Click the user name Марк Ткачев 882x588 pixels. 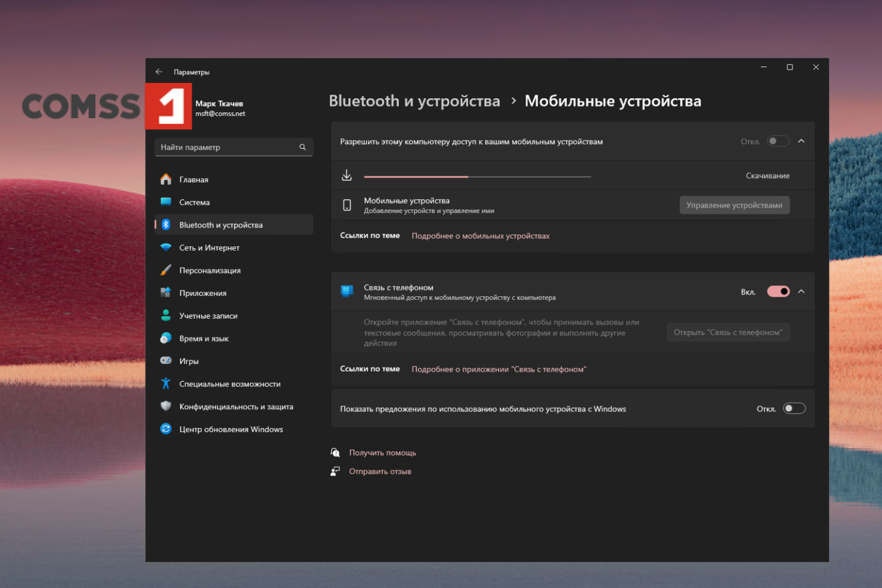pos(219,103)
